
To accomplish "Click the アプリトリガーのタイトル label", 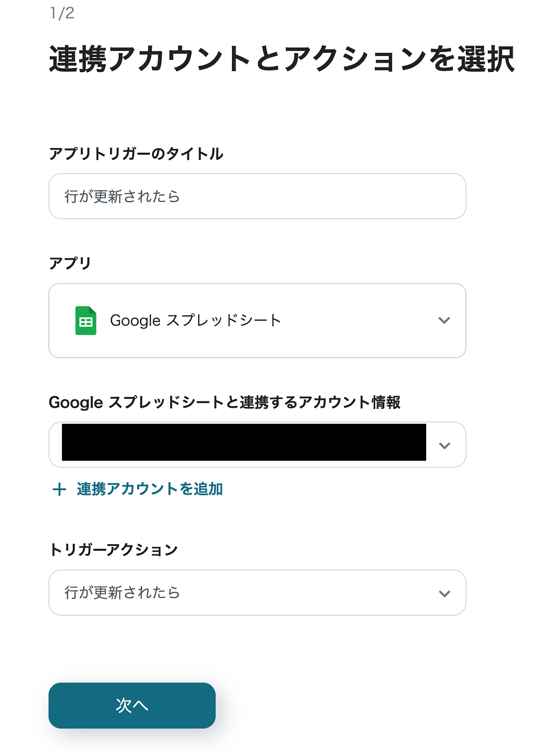I will point(136,154).
